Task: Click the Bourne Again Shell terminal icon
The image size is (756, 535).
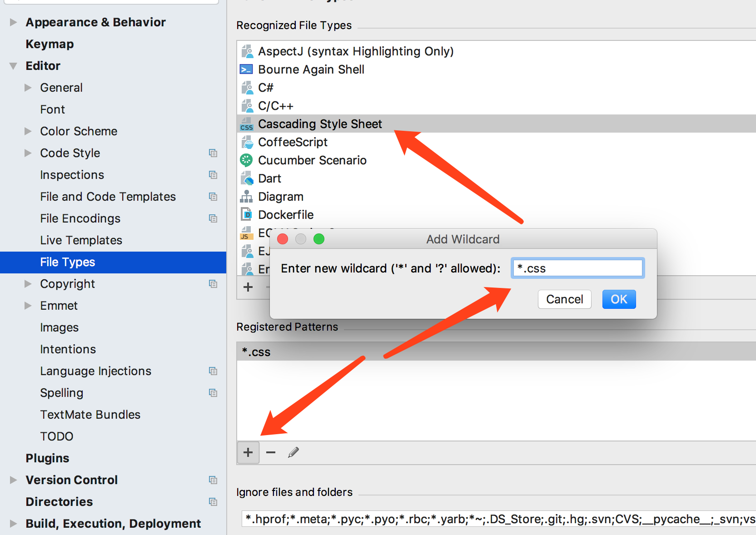Action: point(246,69)
